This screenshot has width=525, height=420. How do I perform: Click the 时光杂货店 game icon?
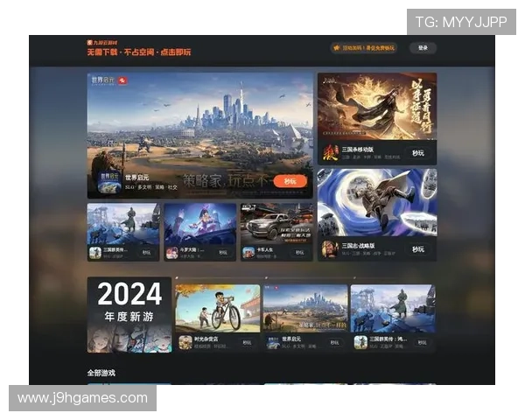coord(185,342)
